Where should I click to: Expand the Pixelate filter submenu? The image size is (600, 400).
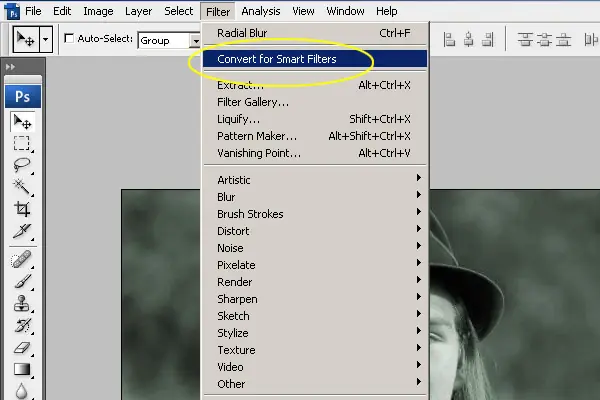coord(315,265)
